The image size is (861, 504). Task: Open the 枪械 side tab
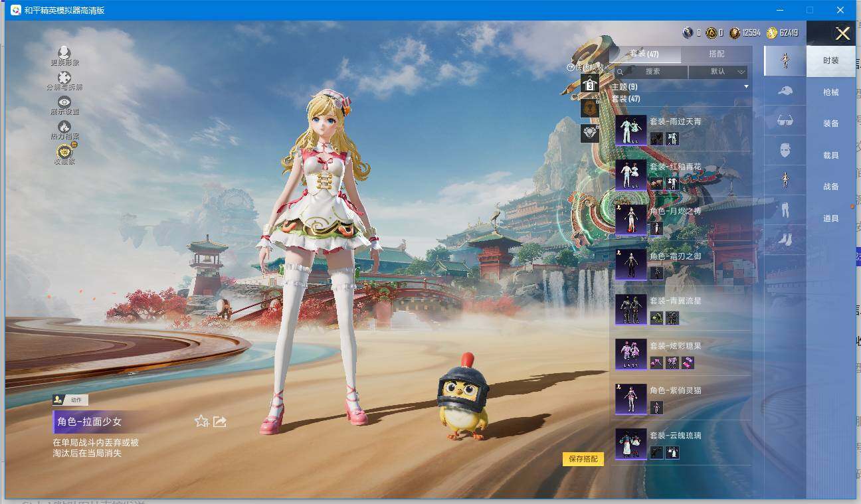point(831,92)
